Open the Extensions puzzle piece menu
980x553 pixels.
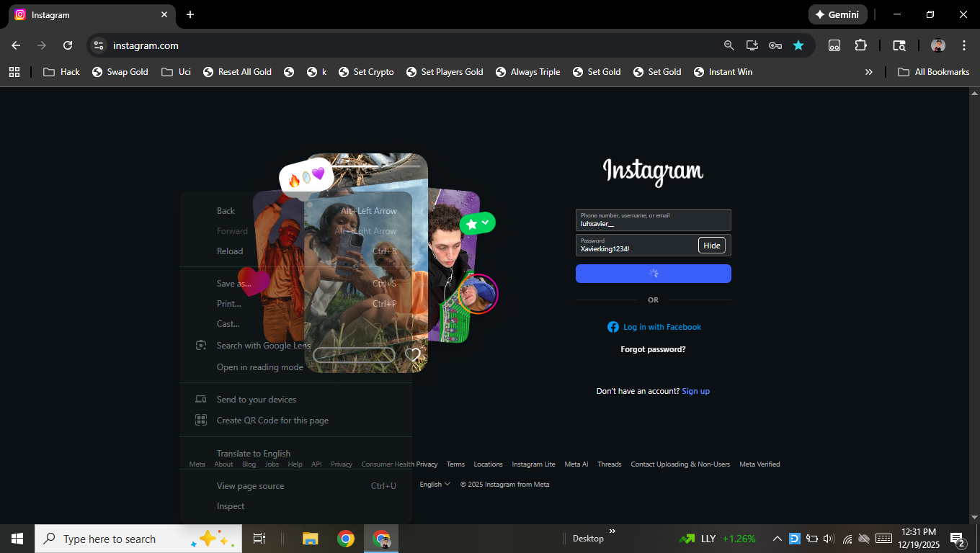860,45
